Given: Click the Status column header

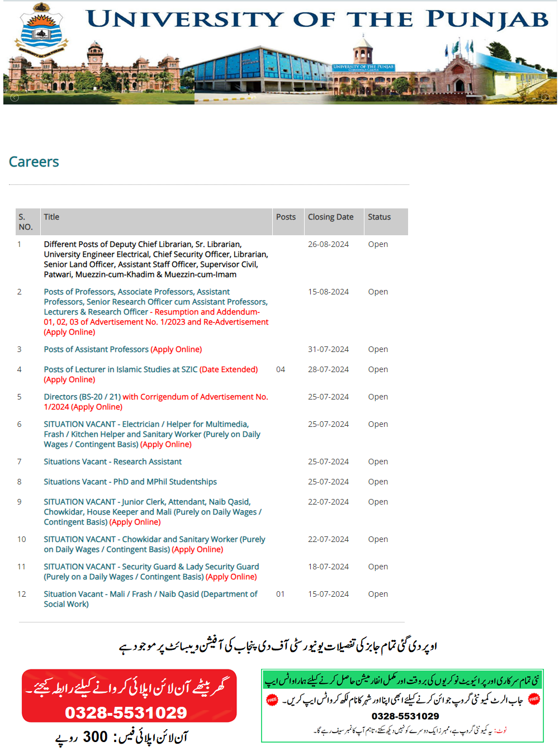Looking at the screenshot, I should (379, 217).
